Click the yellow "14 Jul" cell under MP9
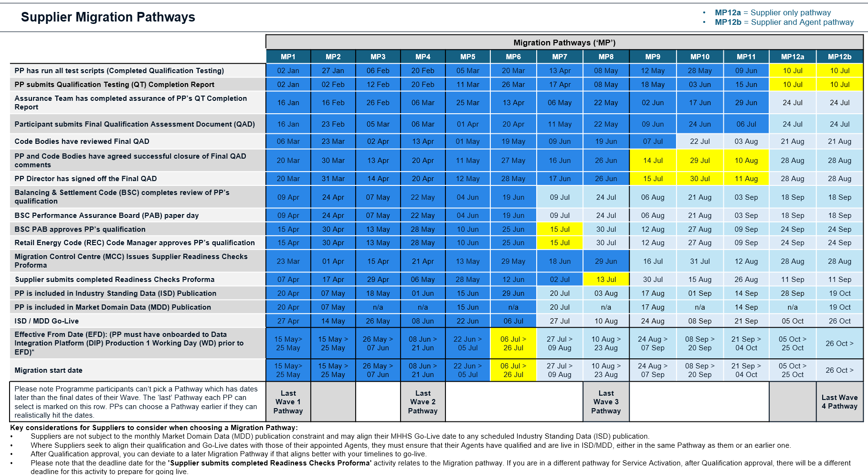The image size is (868, 475). click(653, 161)
